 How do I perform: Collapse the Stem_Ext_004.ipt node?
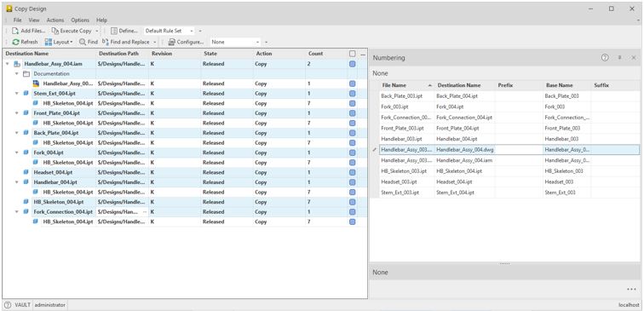point(17,93)
